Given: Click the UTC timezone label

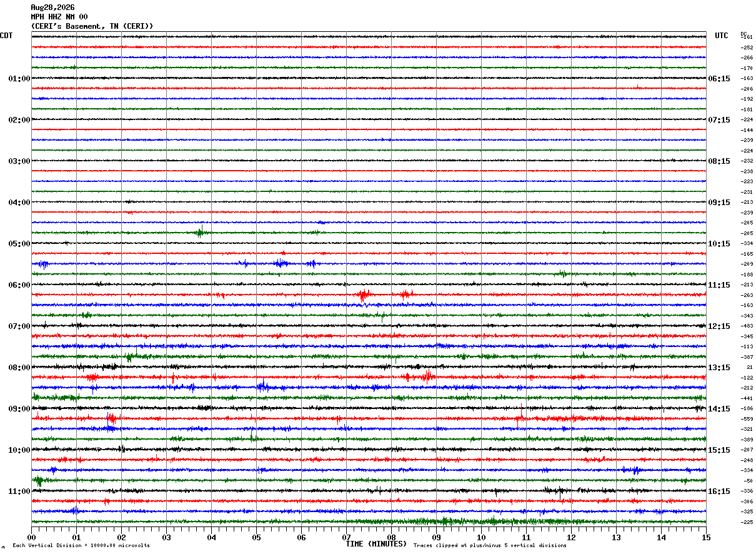Looking at the screenshot, I should [722, 36].
